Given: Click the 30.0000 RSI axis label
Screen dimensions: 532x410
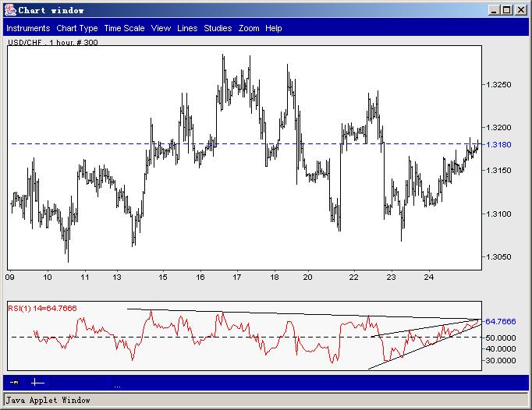Looking at the screenshot, I should [x=501, y=360].
